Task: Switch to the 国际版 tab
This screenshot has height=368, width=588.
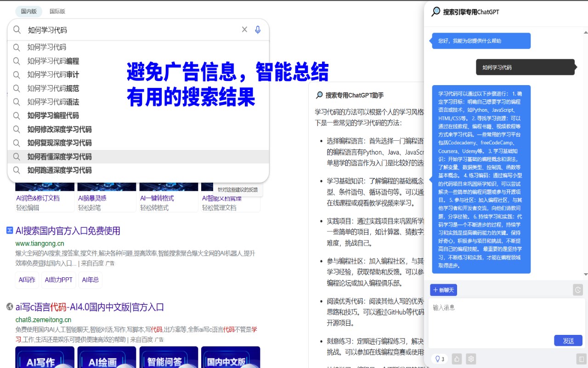Action: pyautogui.click(x=57, y=11)
